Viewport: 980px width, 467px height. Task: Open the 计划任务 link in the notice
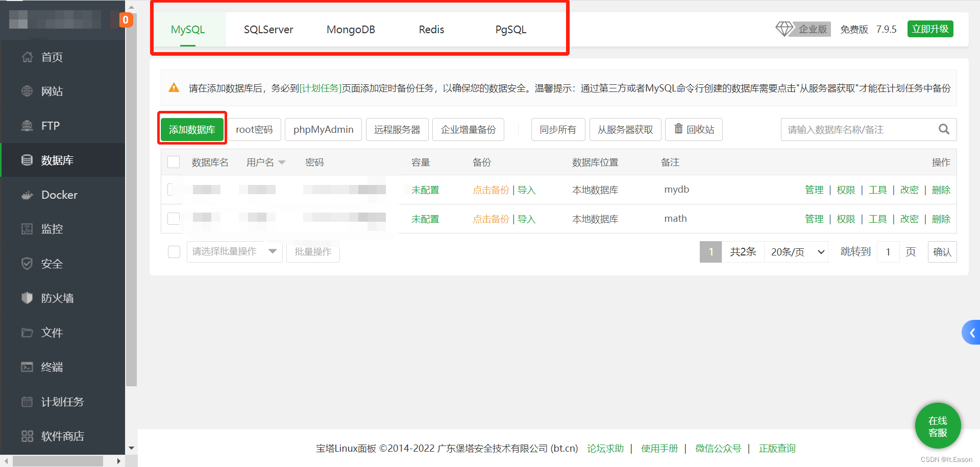[320, 88]
